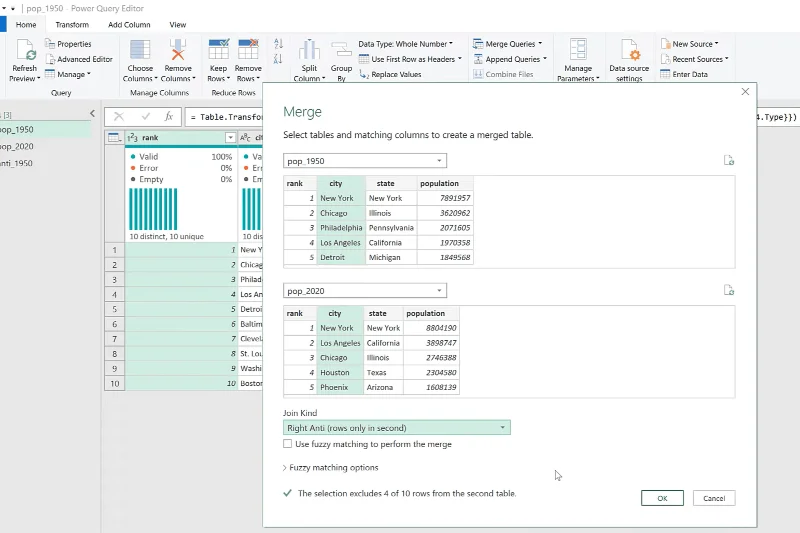This screenshot has height=533, width=800.
Task: Select the pop_2020 query
Action: (46, 146)
